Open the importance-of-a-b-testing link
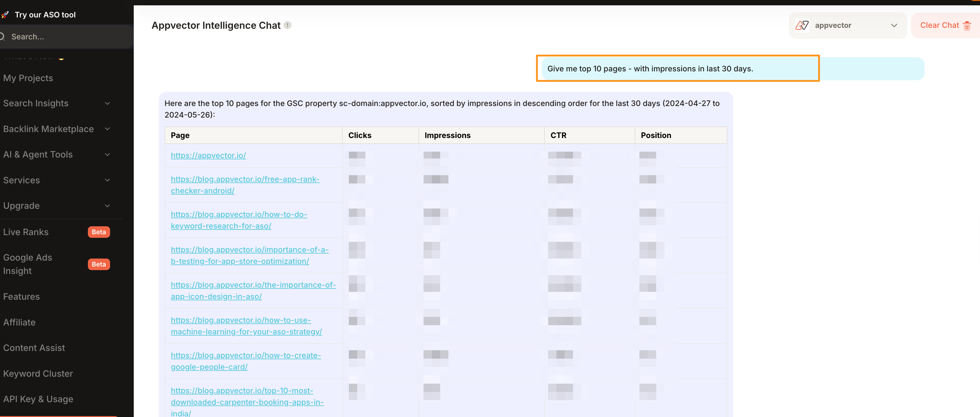Image resolution: width=980 pixels, height=417 pixels. [x=249, y=255]
